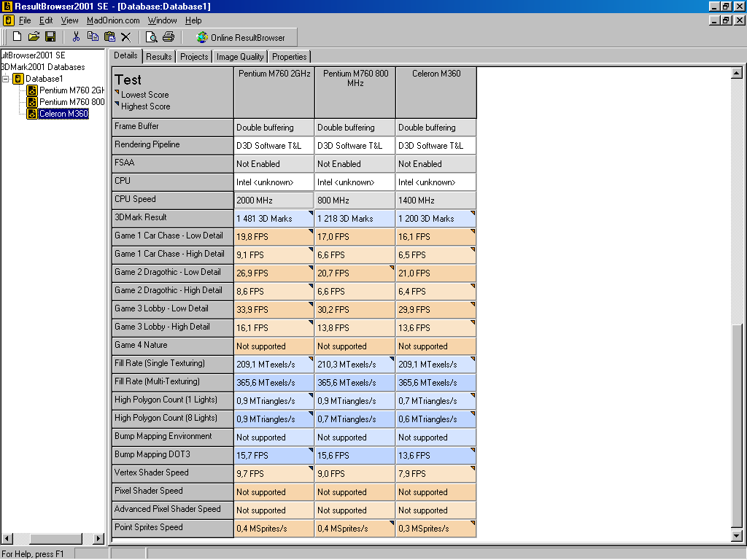
Task: Collapse the Database1 tree node
Action: click(6, 79)
